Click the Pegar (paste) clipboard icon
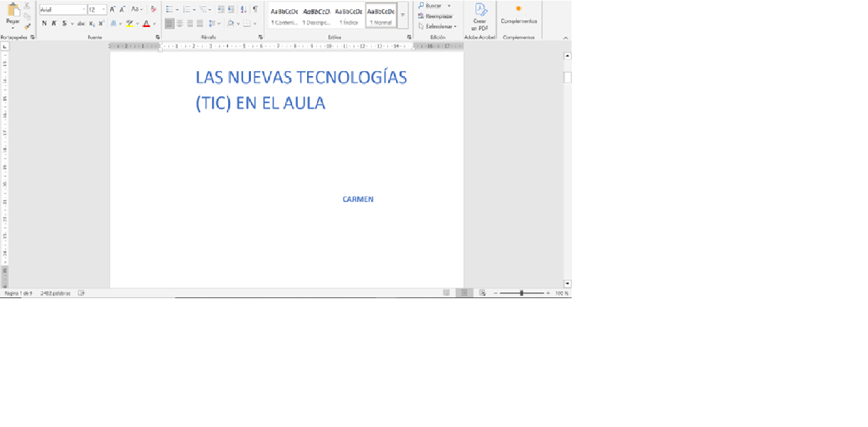 13,10
